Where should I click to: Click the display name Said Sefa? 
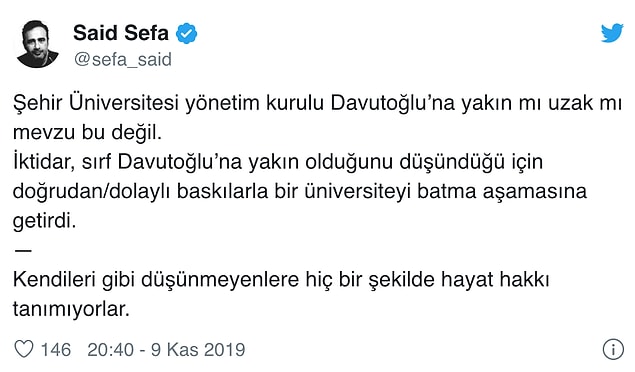point(121,33)
